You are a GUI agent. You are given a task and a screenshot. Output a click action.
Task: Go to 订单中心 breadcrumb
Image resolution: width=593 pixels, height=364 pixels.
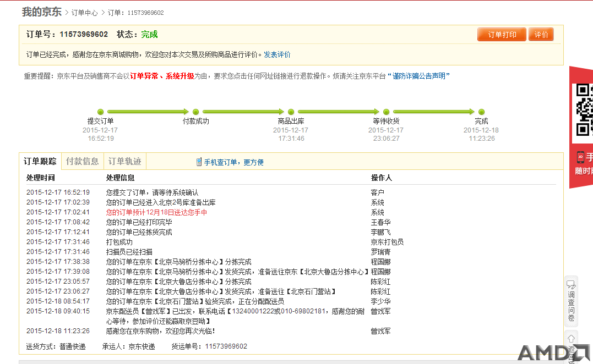tap(84, 13)
